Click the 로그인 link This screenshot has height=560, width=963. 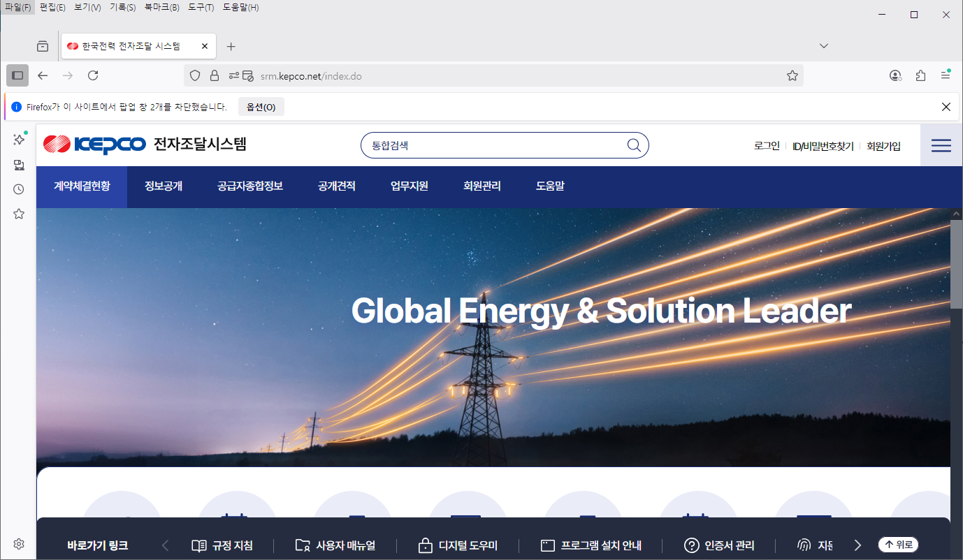click(x=767, y=146)
